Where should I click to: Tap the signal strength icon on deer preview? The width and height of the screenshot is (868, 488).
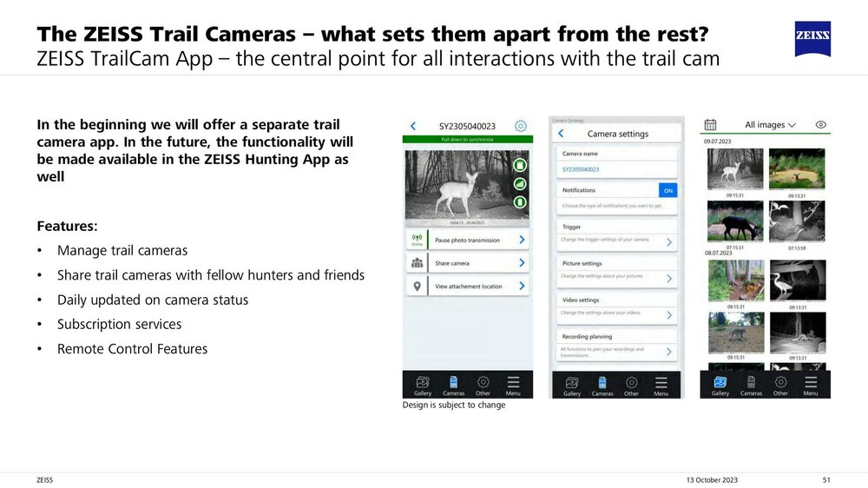[x=520, y=184]
